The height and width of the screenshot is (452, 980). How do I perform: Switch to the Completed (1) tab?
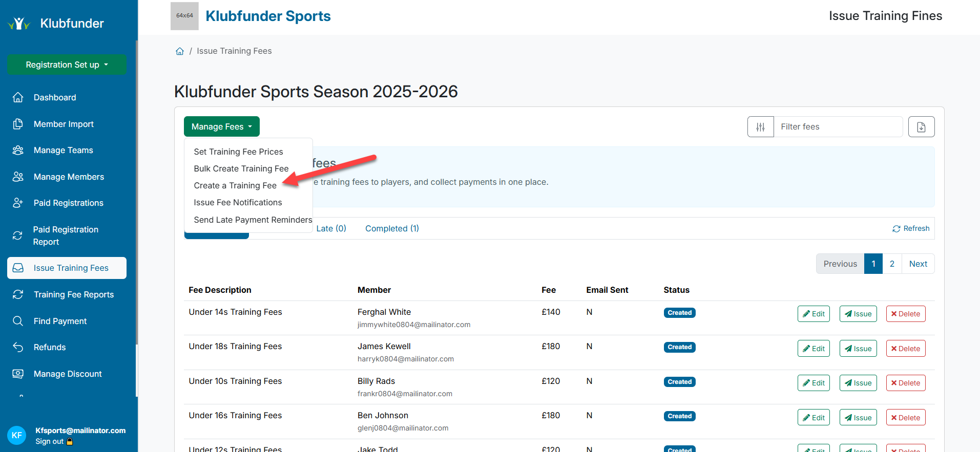(x=392, y=228)
